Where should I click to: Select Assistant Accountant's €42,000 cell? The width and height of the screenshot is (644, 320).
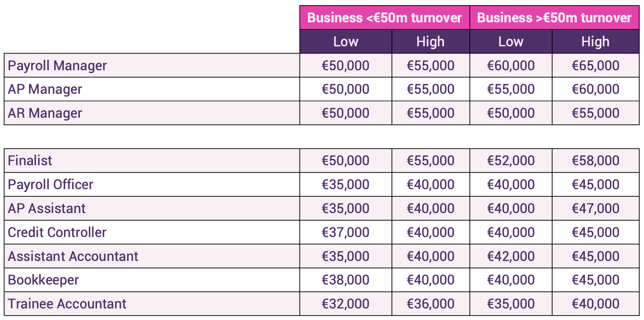511,256
